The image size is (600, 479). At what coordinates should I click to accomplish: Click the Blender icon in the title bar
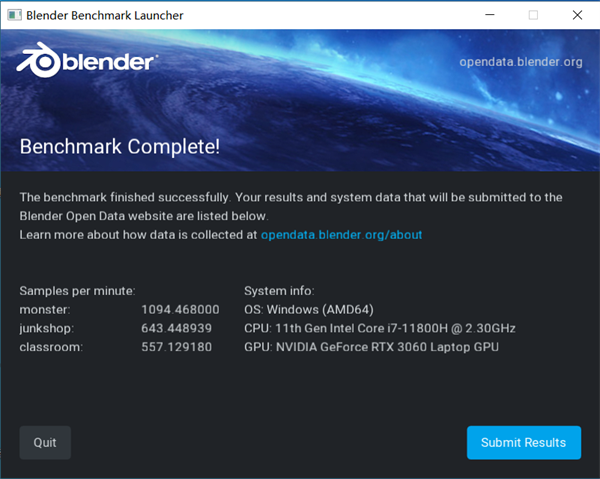13,15
